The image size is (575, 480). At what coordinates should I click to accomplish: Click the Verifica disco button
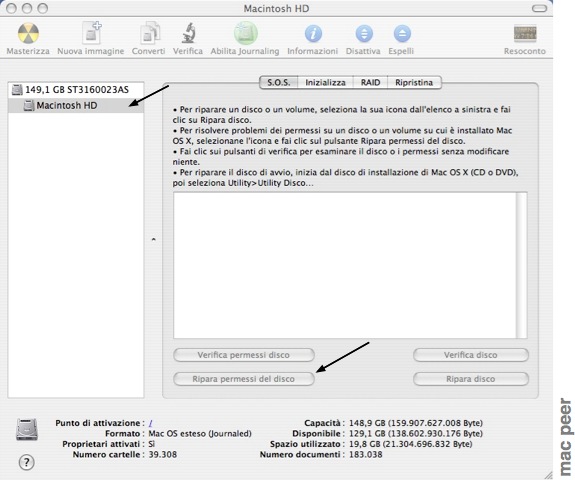pos(470,355)
